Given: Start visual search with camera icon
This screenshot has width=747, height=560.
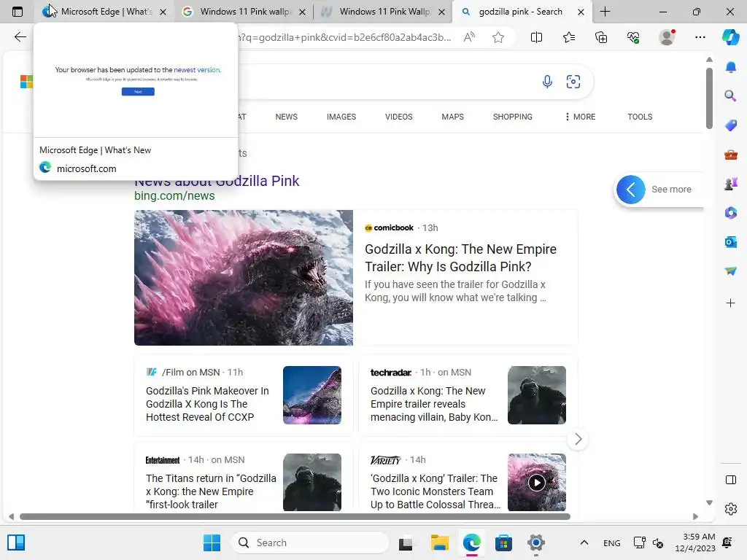Looking at the screenshot, I should [573, 82].
